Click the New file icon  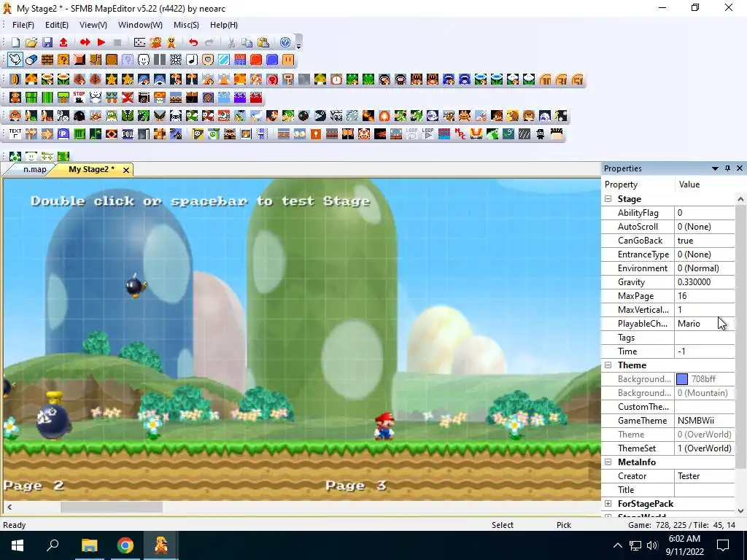(15, 42)
